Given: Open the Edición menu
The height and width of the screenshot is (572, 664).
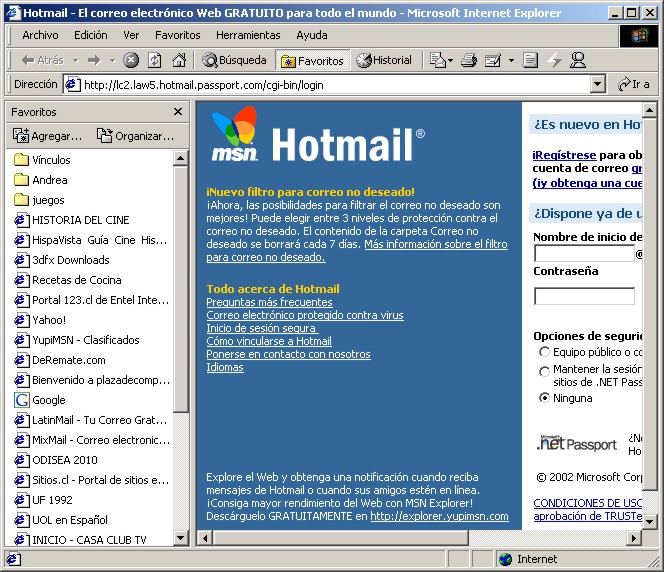Looking at the screenshot, I should 91,35.
